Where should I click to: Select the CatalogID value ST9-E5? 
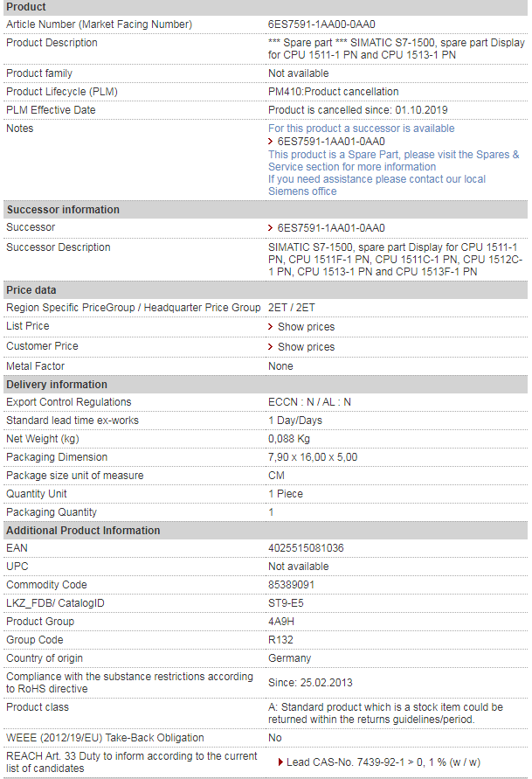click(286, 603)
